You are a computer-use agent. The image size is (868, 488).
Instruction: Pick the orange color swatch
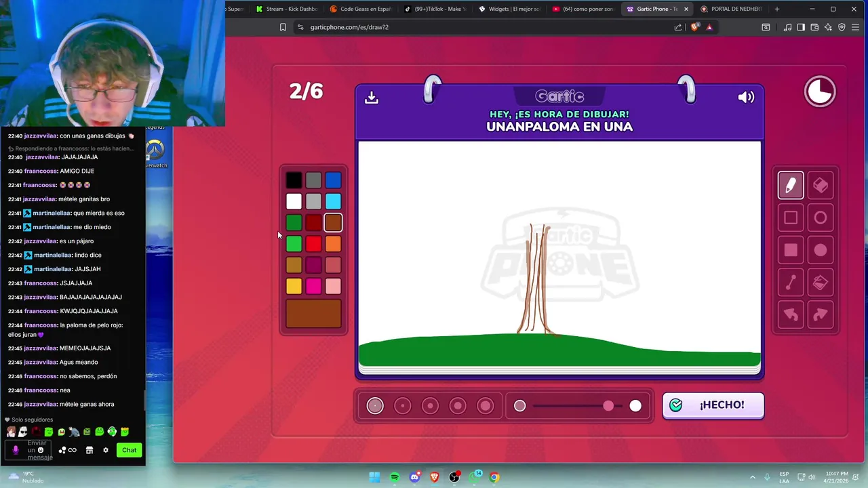[333, 243]
